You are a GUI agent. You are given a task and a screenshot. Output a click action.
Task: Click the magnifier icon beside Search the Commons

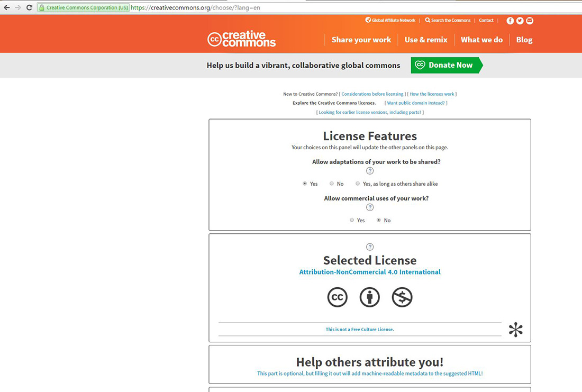point(428,20)
